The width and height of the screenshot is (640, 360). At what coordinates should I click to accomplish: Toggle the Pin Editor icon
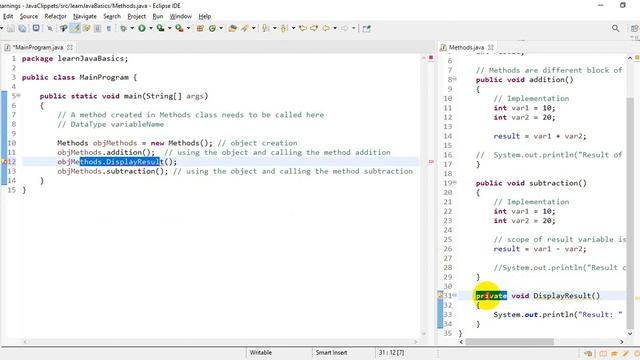point(367,28)
